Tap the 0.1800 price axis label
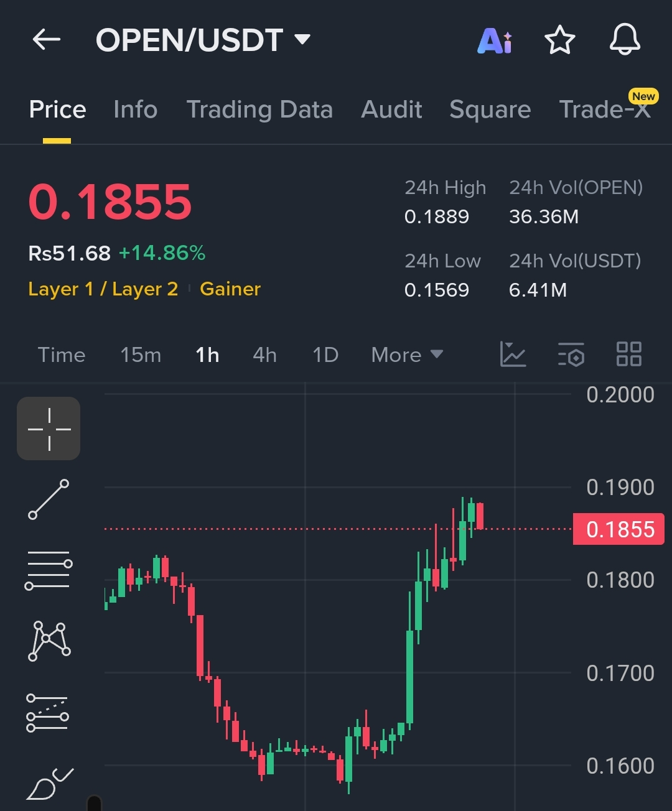This screenshot has width=672, height=811. tap(620, 580)
